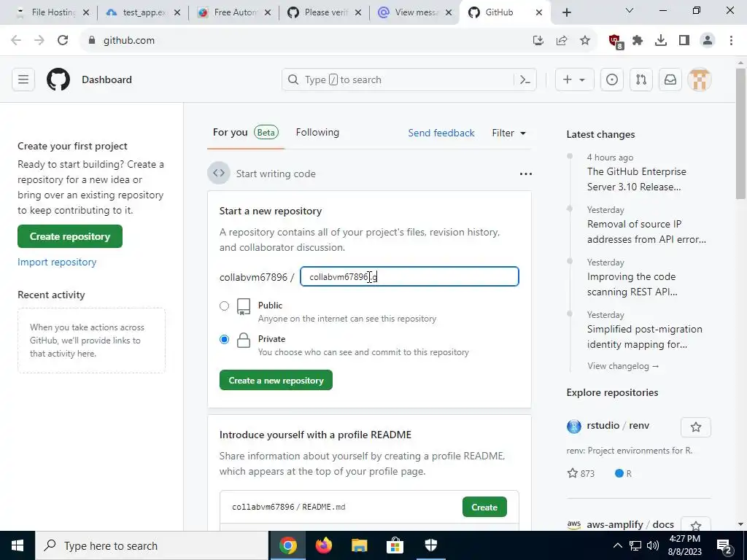Open the Windows notification center
Screen dimensions: 747x560
pos(724,545)
